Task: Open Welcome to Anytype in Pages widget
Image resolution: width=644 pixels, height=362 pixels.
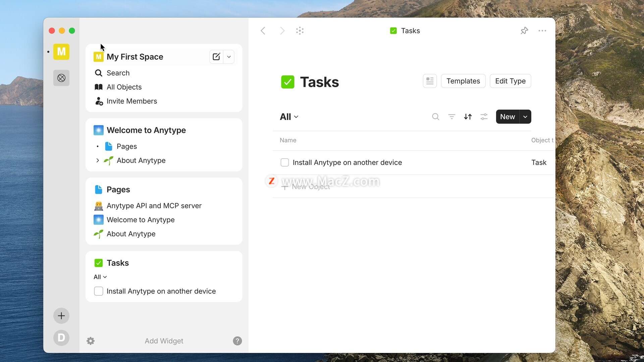Action: [x=141, y=220]
